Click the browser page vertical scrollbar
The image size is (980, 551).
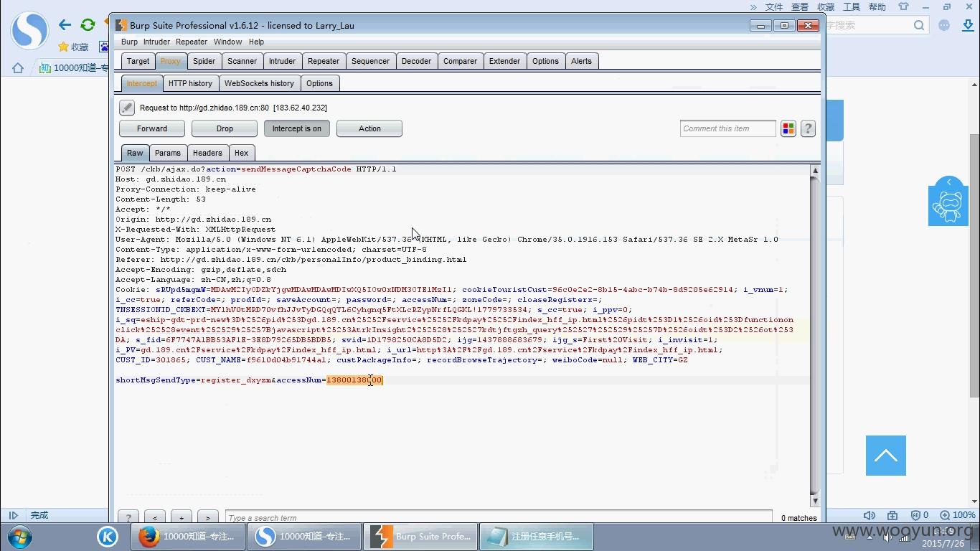(974, 265)
